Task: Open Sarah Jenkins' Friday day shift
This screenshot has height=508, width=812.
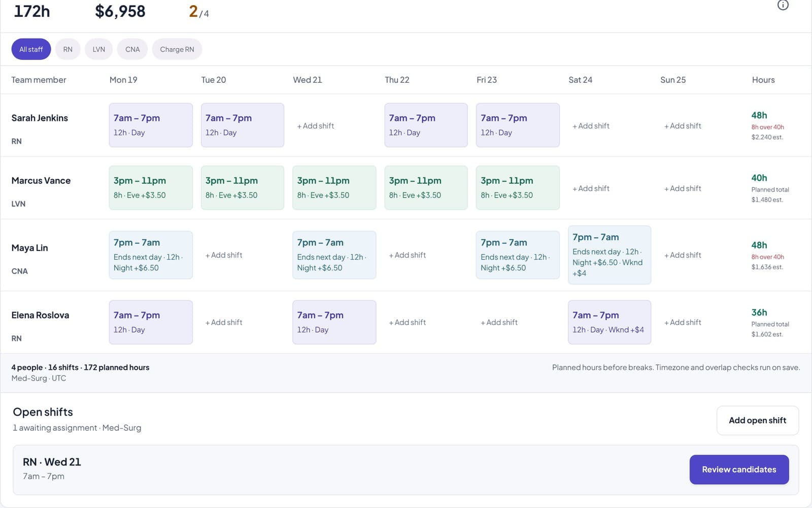Action: [518, 125]
